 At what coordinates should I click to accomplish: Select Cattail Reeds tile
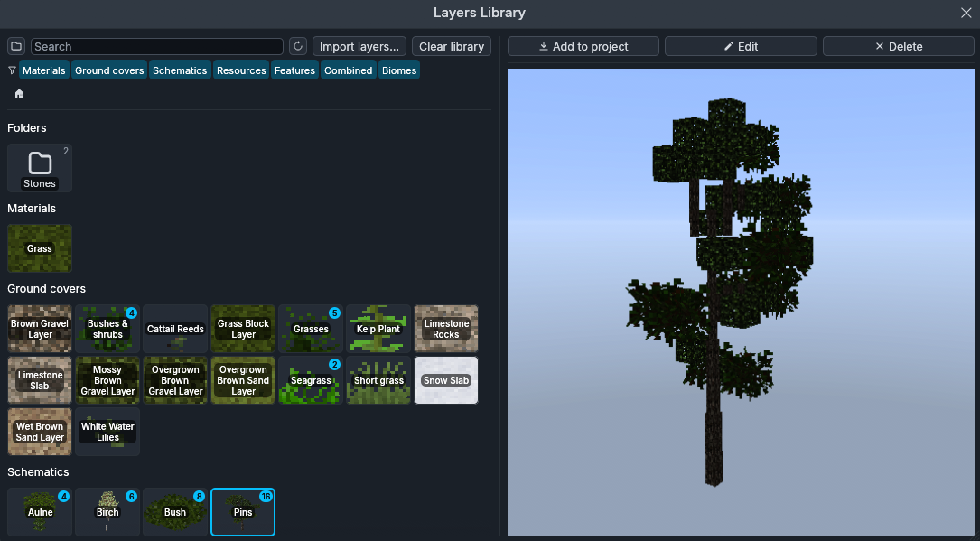(175, 329)
